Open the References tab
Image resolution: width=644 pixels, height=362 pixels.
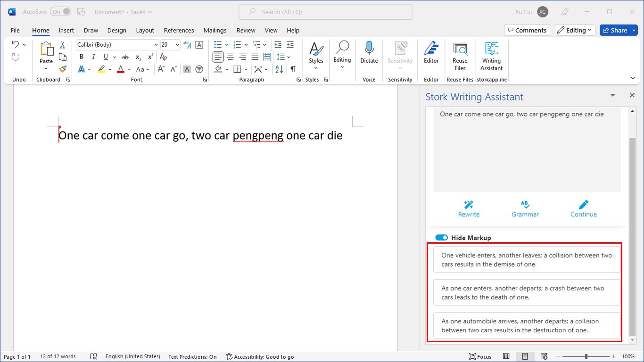179,30
